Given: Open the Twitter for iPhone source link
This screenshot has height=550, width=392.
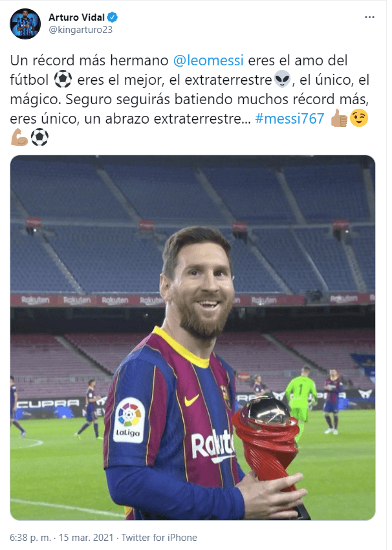Looking at the screenshot, I should point(159,537).
